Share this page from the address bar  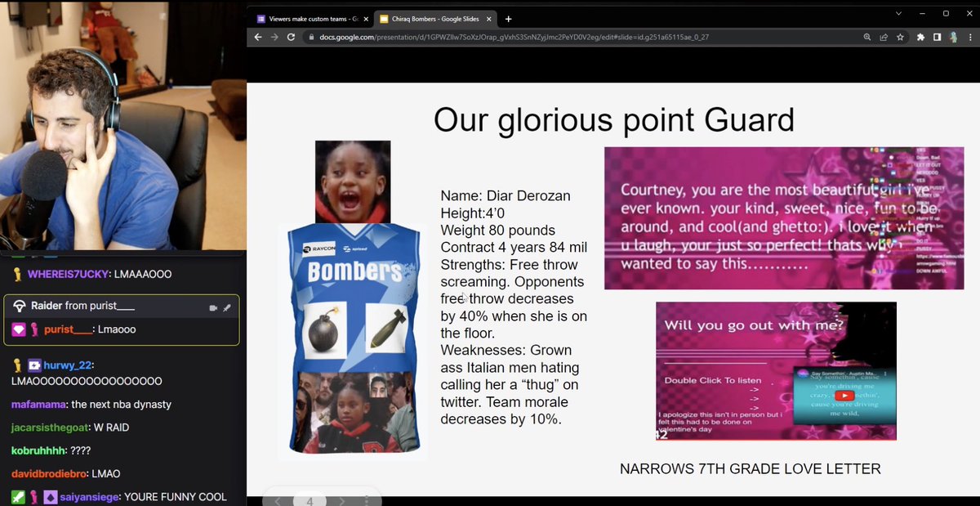[x=884, y=38]
